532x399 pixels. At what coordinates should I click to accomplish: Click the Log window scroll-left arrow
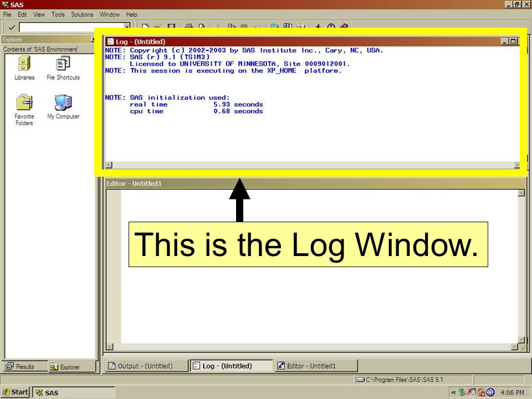(109, 165)
